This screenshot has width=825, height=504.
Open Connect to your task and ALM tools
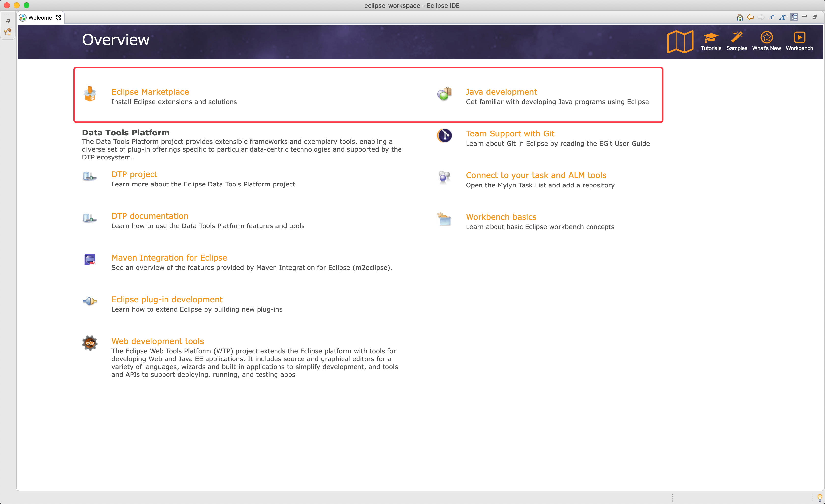click(x=536, y=175)
